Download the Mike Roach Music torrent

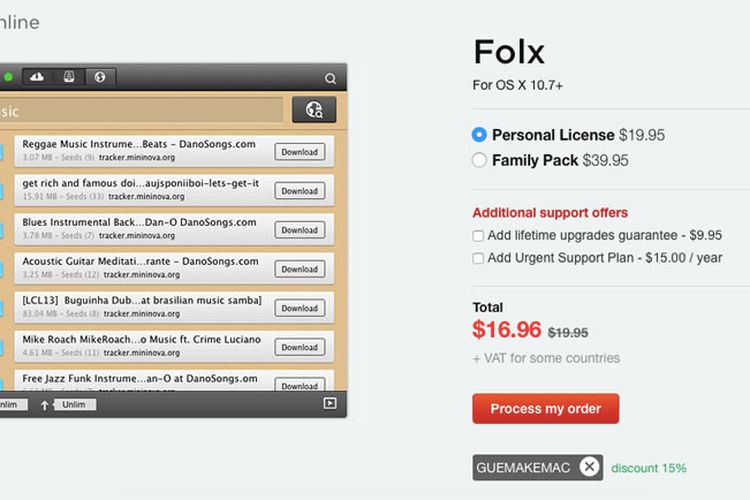299,347
